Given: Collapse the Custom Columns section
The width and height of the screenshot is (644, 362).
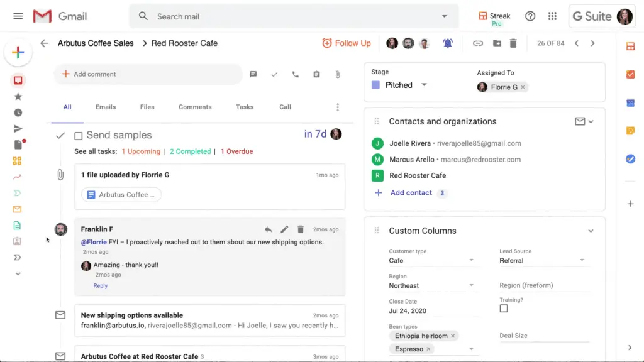Looking at the screenshot, I should 591,231.
